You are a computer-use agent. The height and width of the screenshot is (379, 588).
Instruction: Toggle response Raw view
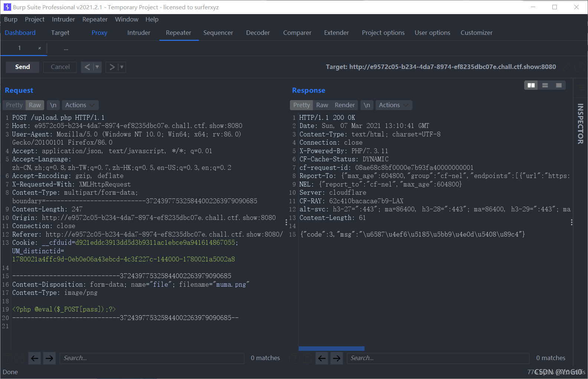[322, 105]
